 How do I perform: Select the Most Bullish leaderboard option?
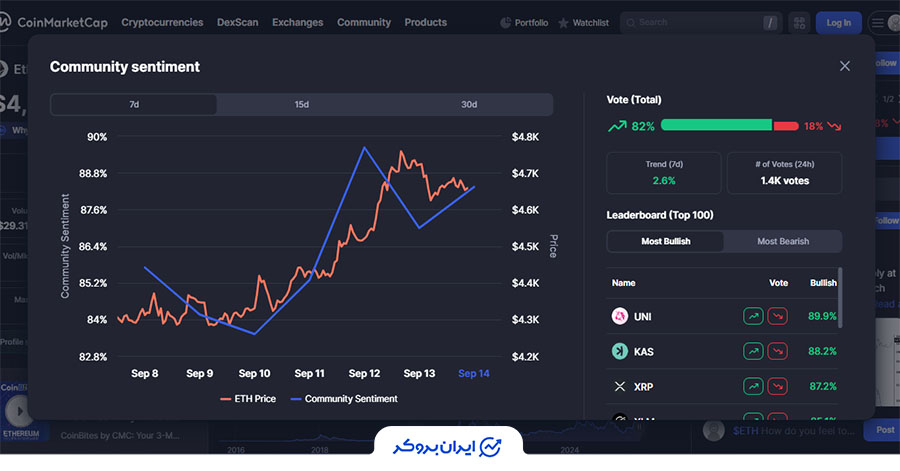click(665, 241)
